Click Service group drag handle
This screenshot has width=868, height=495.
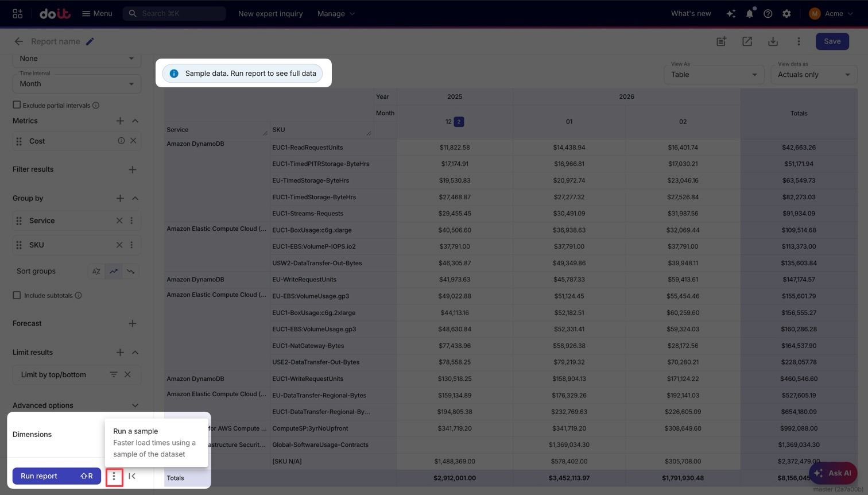point(19,221)
